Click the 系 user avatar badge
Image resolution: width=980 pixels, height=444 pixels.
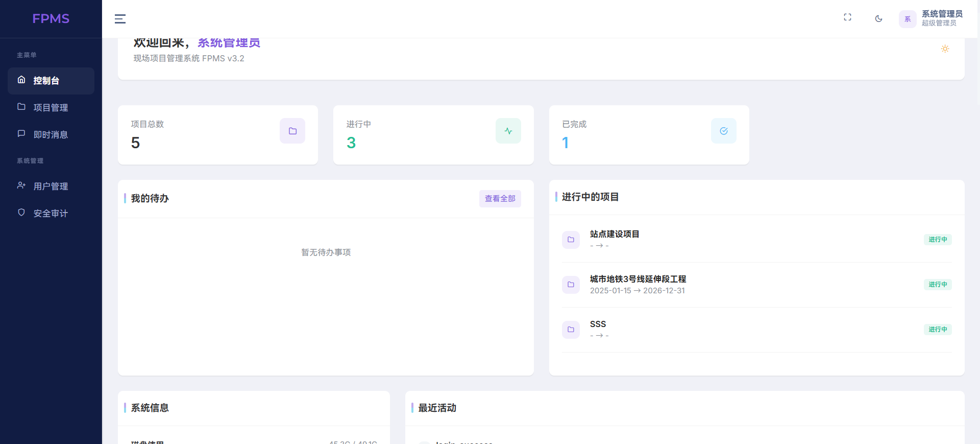pyautogui.click(x=908, y=19)
